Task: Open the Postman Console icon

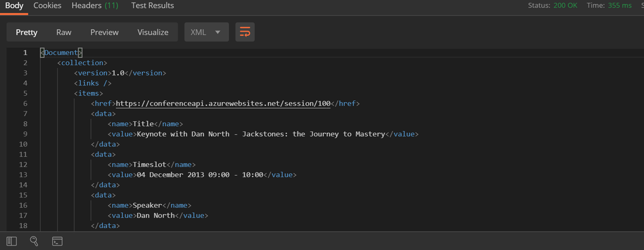Action: coord(57,241)
